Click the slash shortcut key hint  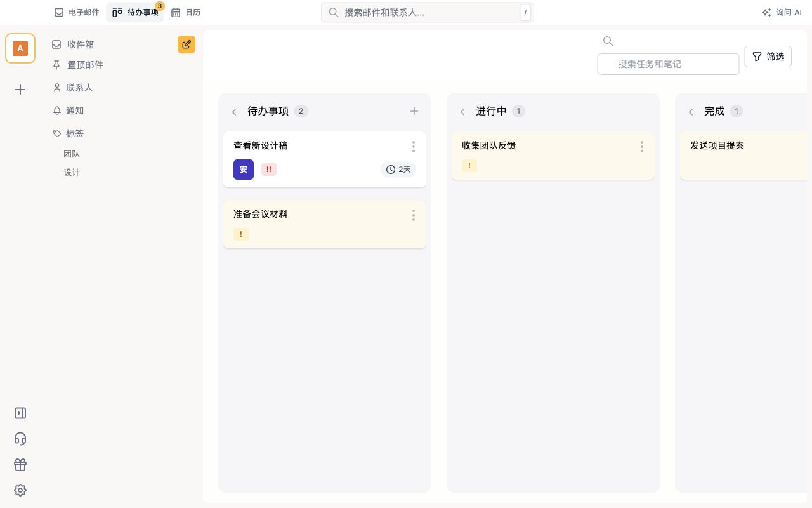525,13
